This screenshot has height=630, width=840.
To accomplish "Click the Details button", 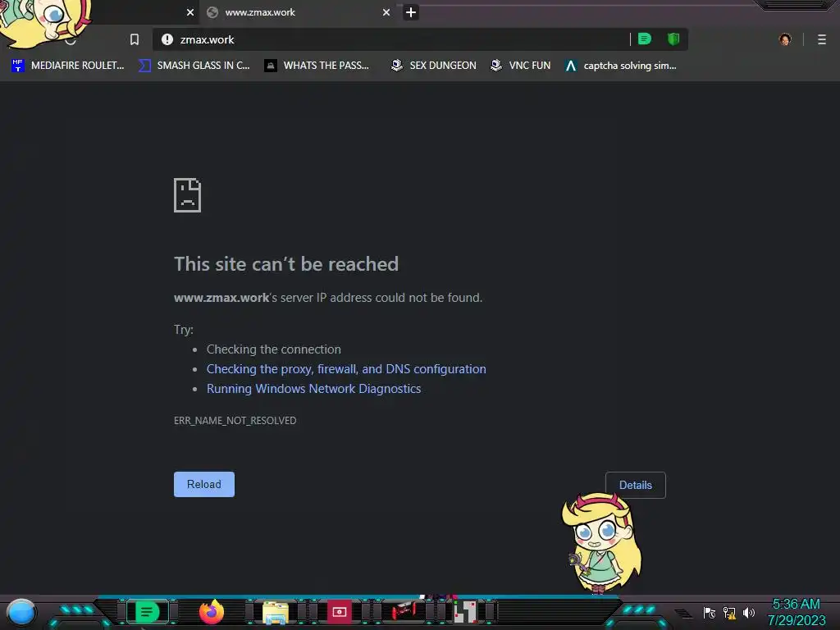I will 636,485.
